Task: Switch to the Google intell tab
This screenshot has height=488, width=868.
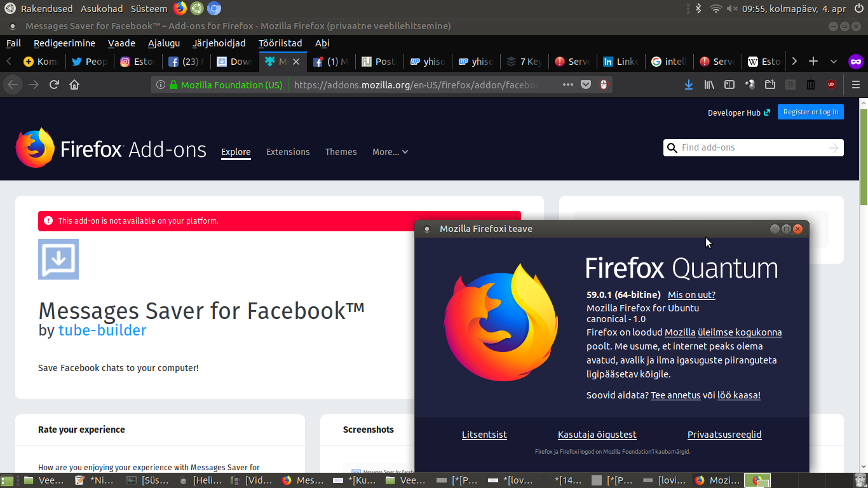Action: 669,62
